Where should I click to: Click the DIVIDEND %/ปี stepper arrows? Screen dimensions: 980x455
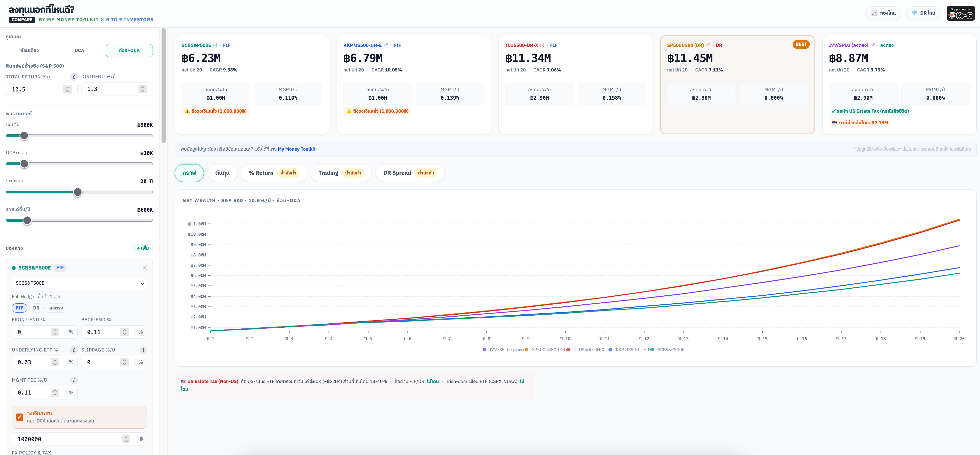click(x=143, y=89)
